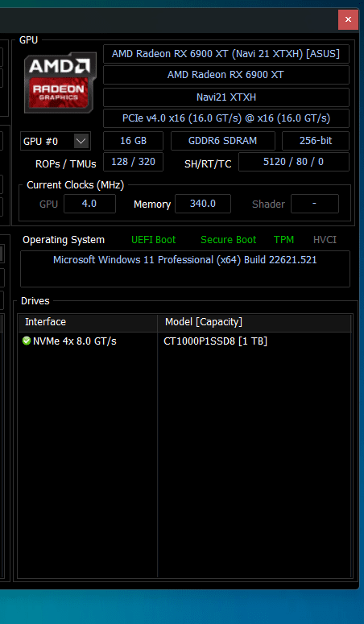
Task: Click the greyed HVCI status label
Action: [x=325, y=240]
